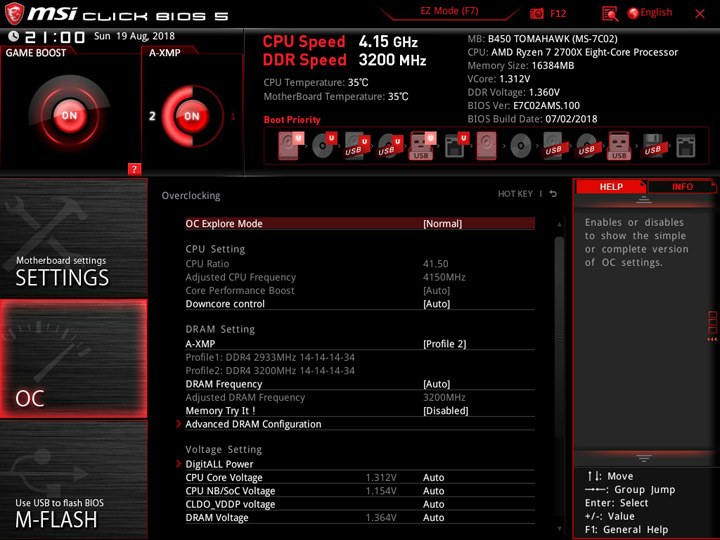This screenshot has height=540, width=720.
Task: Switch to the INFO tab
Action: click(682, 187)
